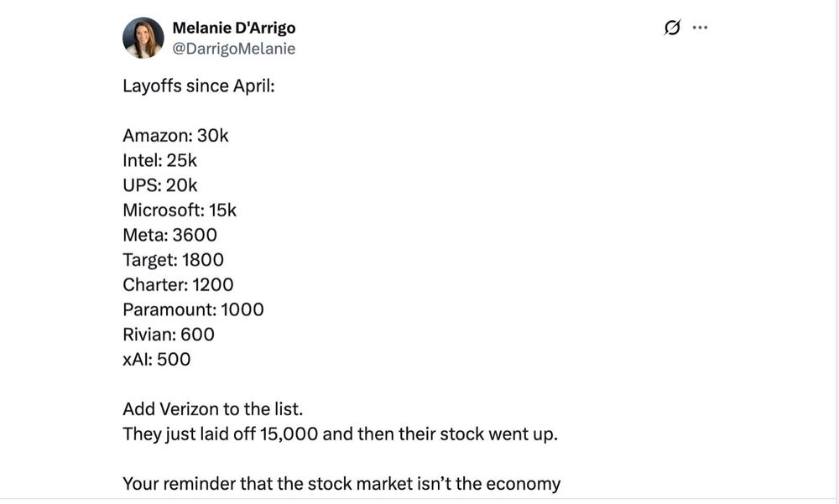Select the 'Amazon: 30k' line

pyautogui.click(x=175, y=136)
